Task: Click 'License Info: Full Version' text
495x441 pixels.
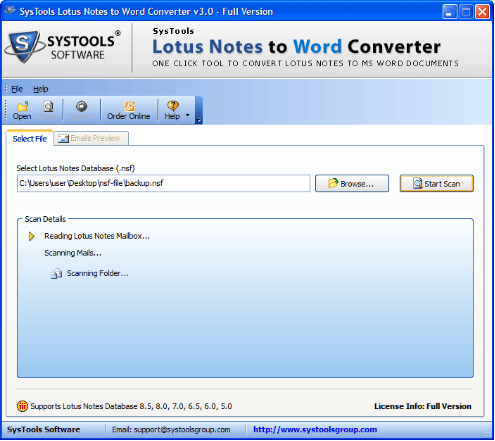Action: pyautogui.click(x=423, y=406)
